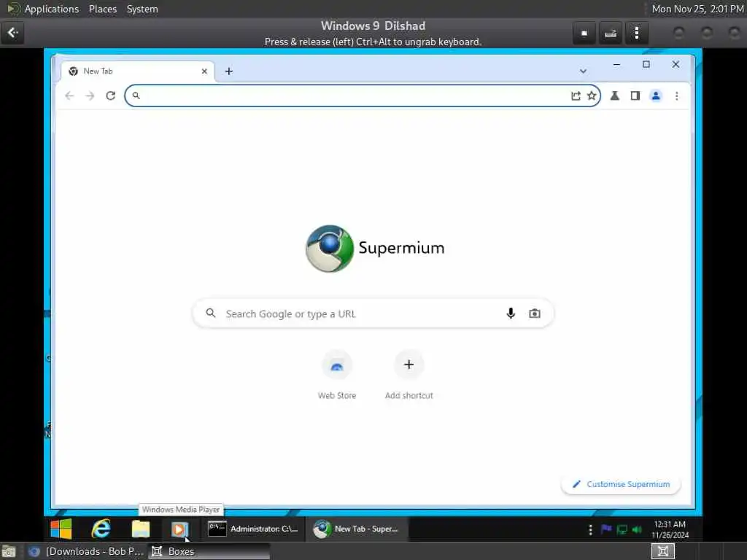The height and width of the screenshot is (560, 747).
Task: Open Supermium three-dot menu
Action: point(676,96)
